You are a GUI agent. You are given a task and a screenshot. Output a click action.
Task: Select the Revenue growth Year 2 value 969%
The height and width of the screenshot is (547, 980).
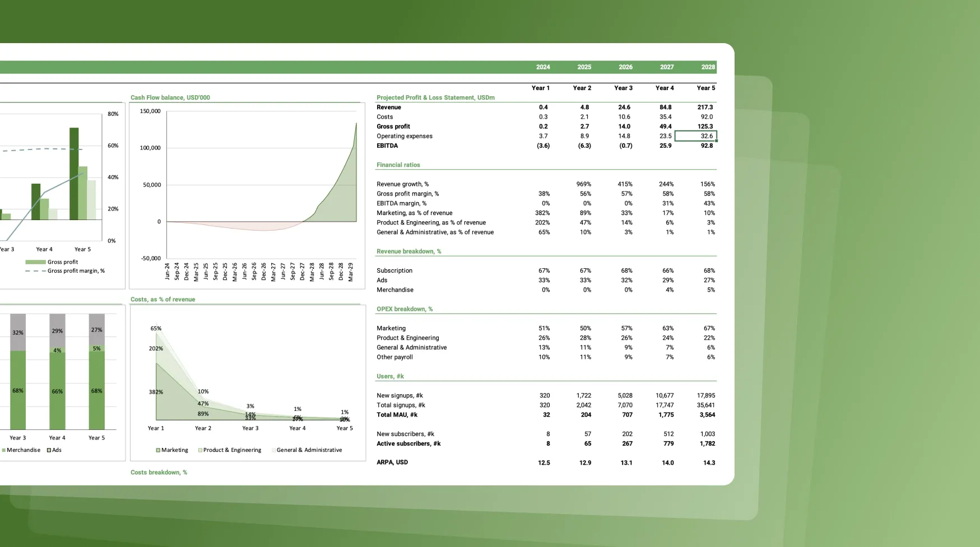coord(583,184)
